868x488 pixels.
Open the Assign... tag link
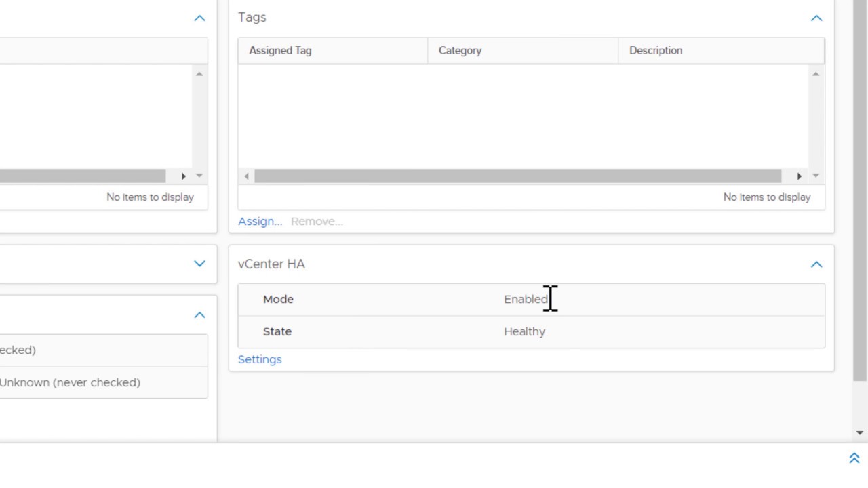260,222
